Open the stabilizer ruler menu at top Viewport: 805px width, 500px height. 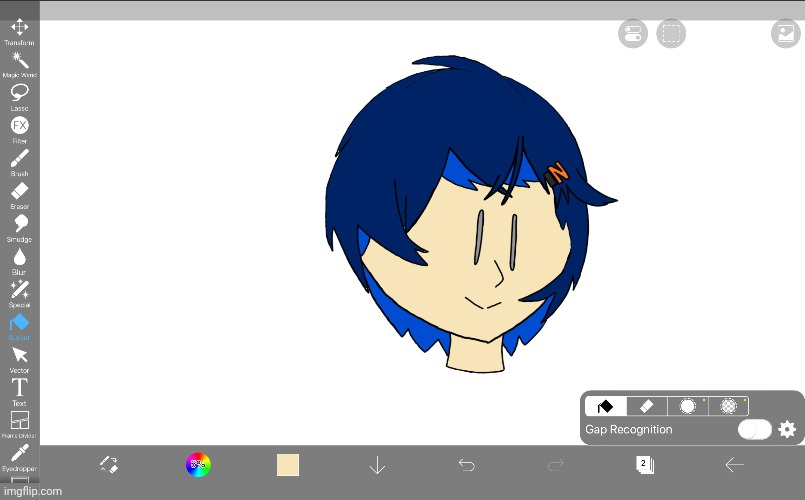coord(633,34)
